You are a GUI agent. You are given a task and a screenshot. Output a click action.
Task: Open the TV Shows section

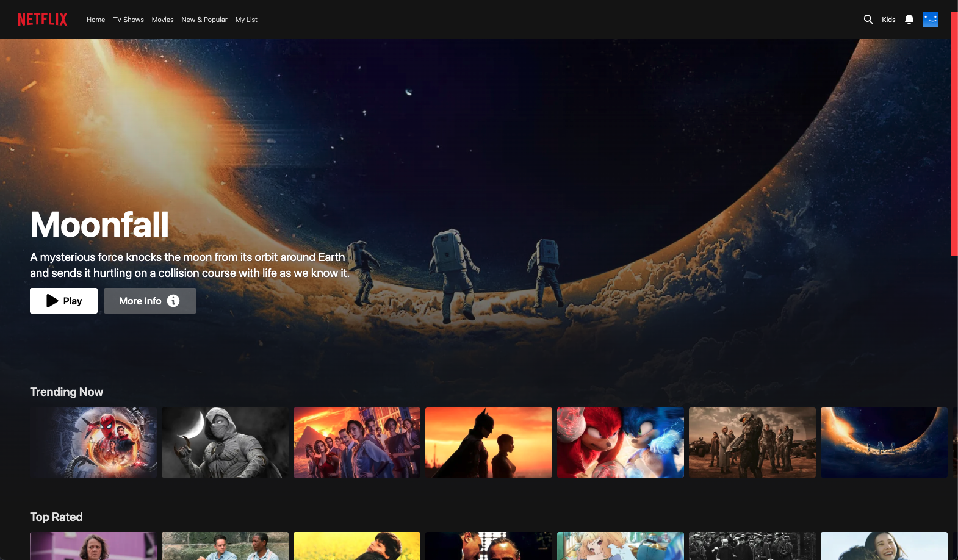[x=128, y=20]
